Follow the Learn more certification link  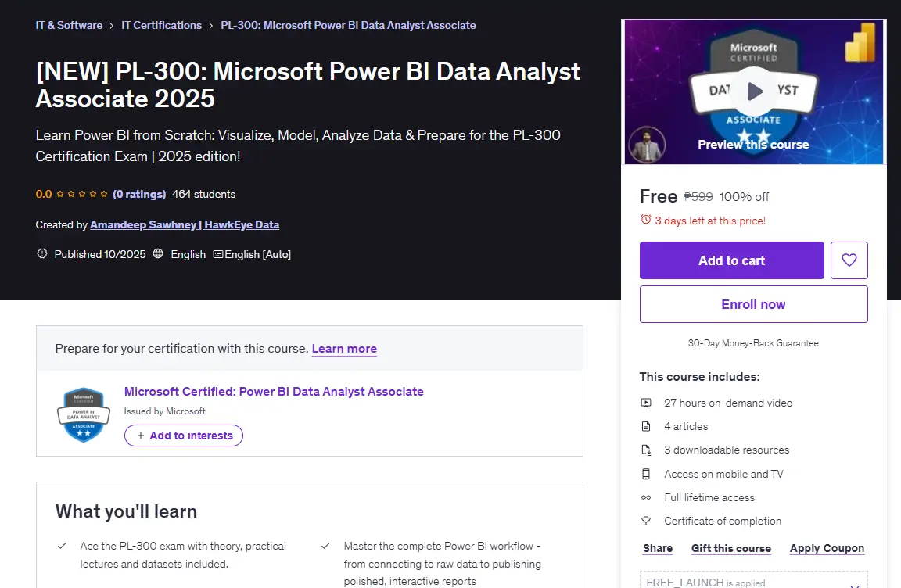pos(344,349)
